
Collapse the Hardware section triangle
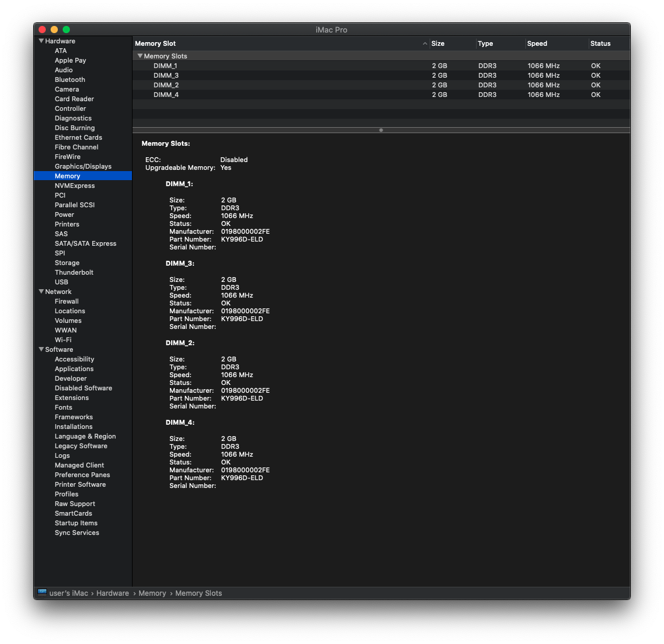[41, 41]
